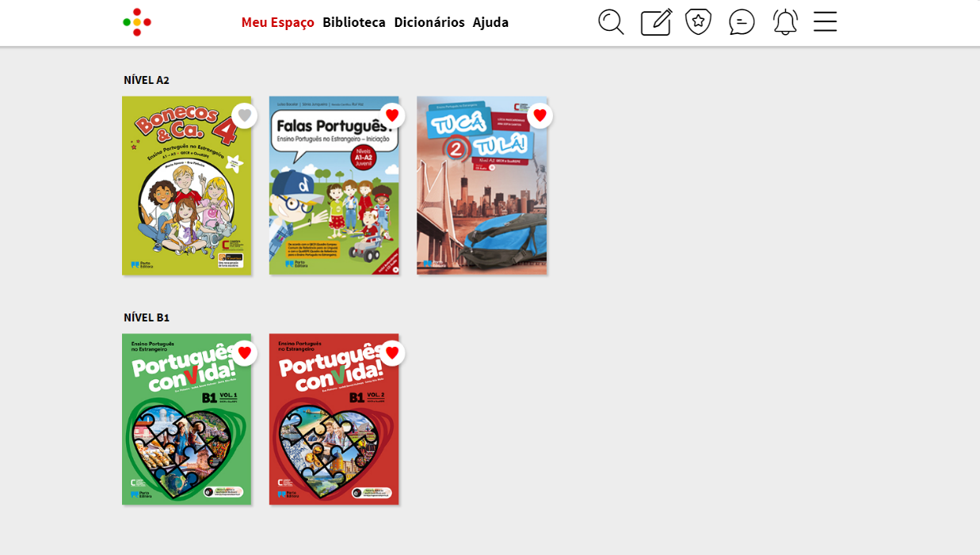Open the Dicionários menu item
The width and height of the screenshot is (980, 555).
(429, 22)
